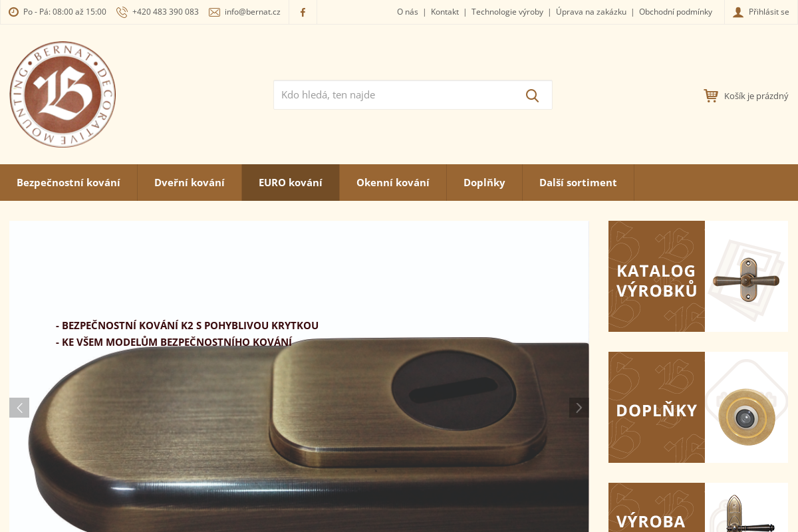Viewport: 798px width, 532px height.
Task: Click the phone icon beside +420 number
Action: (122, 12)
